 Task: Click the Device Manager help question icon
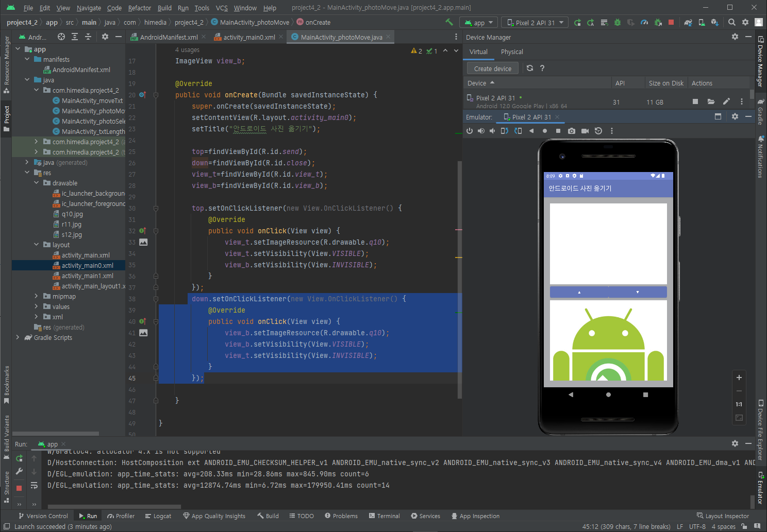542,68
